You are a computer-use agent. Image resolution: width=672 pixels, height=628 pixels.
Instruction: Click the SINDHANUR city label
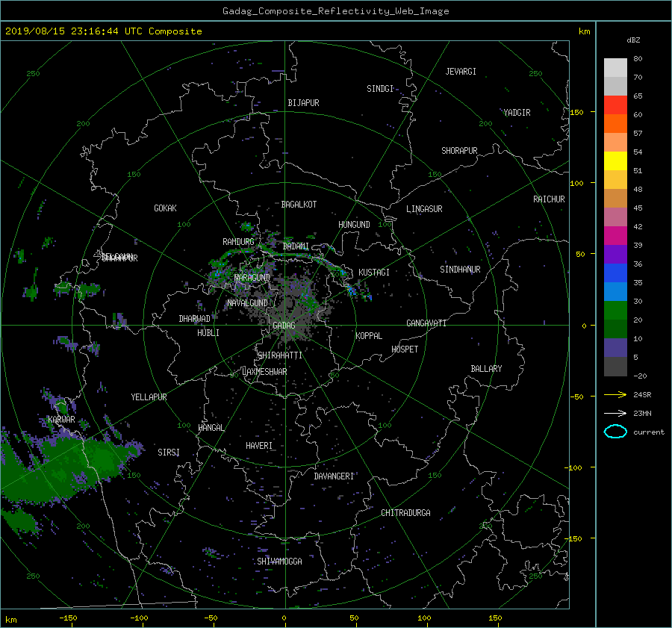coord(460,270)
